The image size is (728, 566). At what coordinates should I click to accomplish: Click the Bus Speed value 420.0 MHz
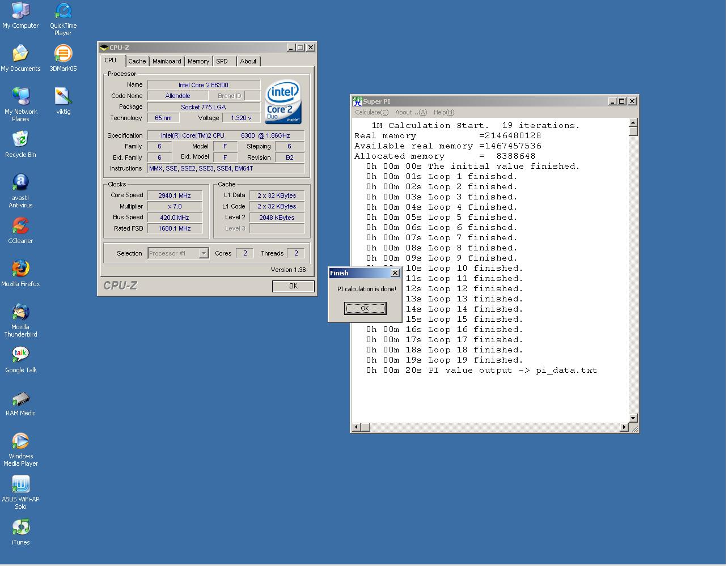[x=175, y=218]
